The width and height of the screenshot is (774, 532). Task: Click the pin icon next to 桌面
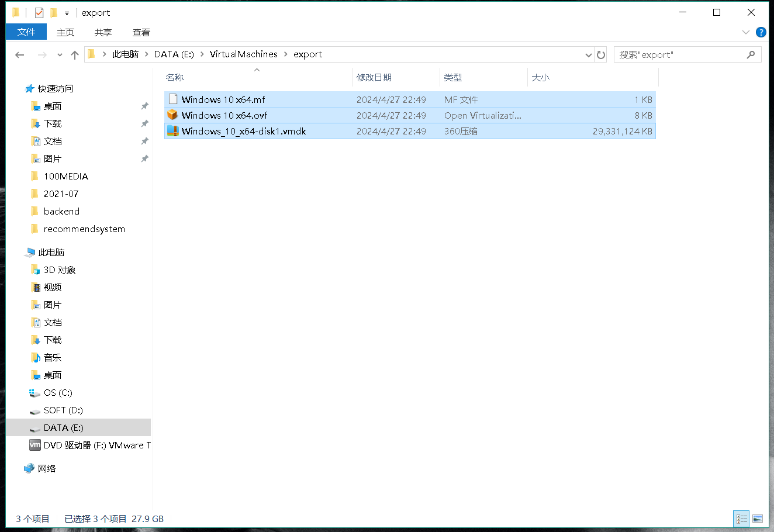pyautogui.click(x=144, y=106)
